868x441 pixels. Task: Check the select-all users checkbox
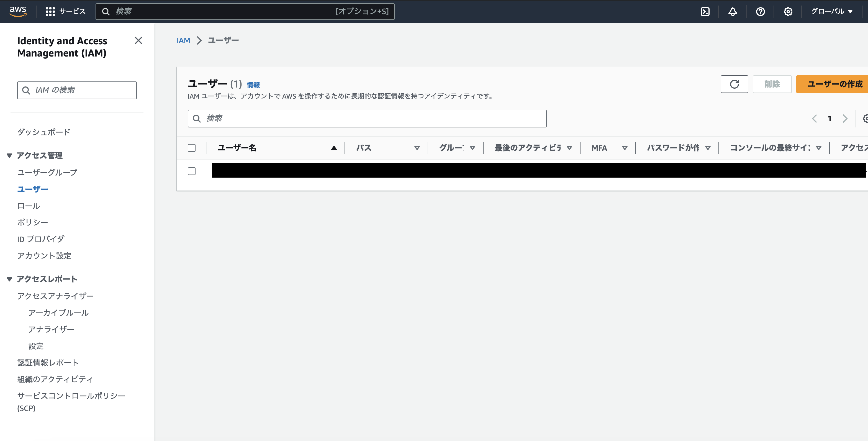click(192, 148)
